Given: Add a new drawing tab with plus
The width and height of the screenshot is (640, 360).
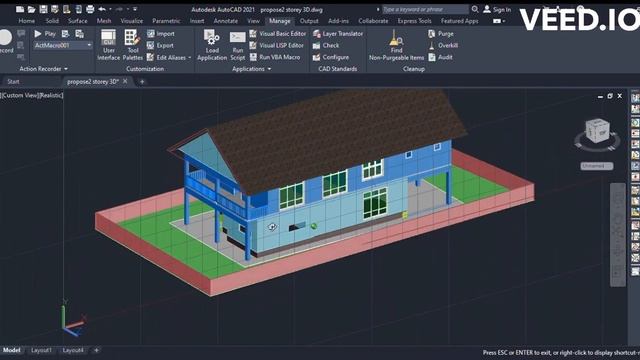Looking at the screenshot, I should (x=142, y=82).
